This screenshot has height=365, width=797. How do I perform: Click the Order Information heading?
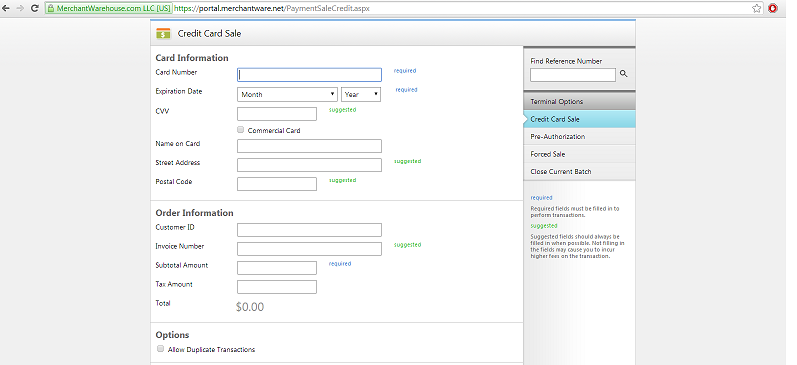[x=195, y=212]
